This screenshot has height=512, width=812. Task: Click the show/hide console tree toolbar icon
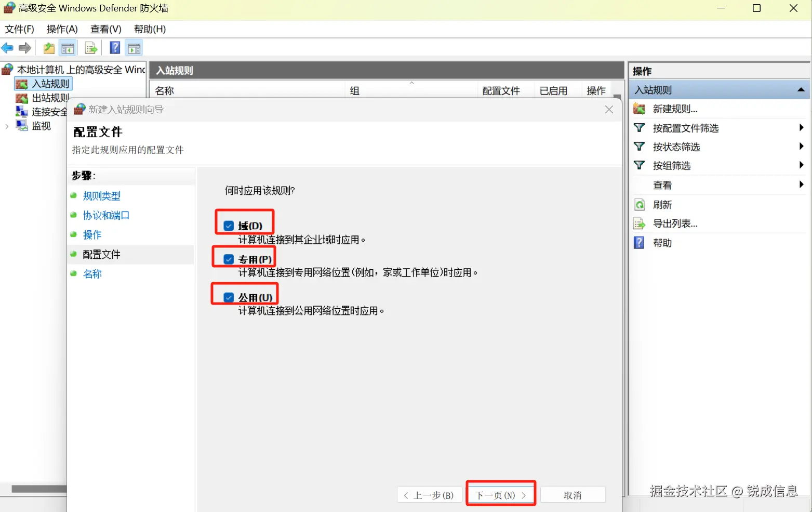(68, 48)
